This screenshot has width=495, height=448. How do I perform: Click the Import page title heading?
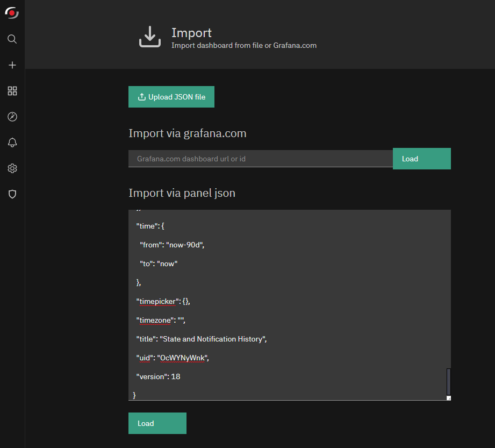click(192, 33)
